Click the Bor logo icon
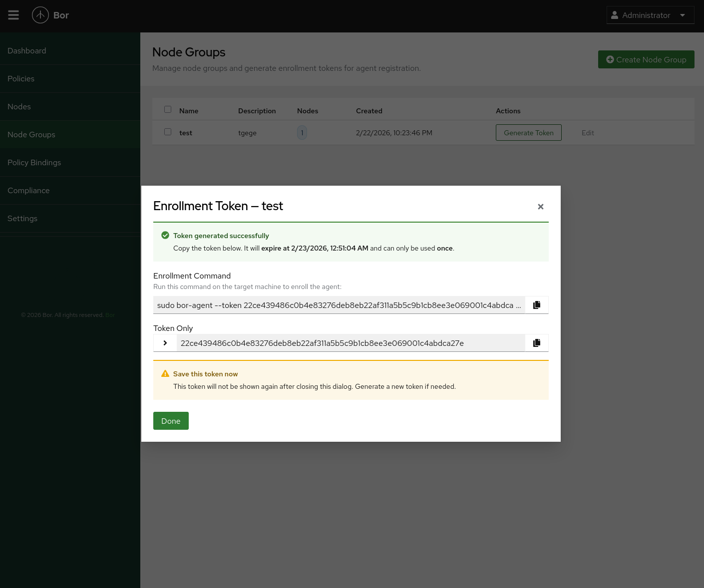 coord(40,15)
